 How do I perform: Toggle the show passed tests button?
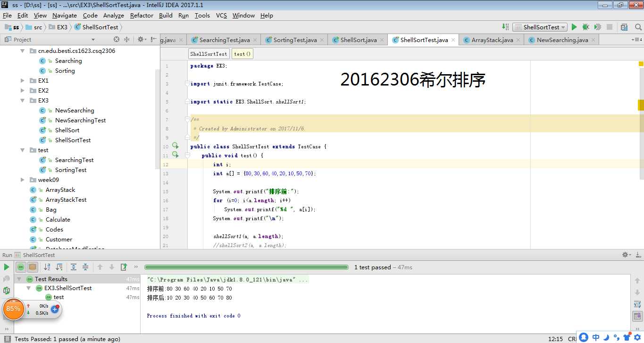coord(21,267)
